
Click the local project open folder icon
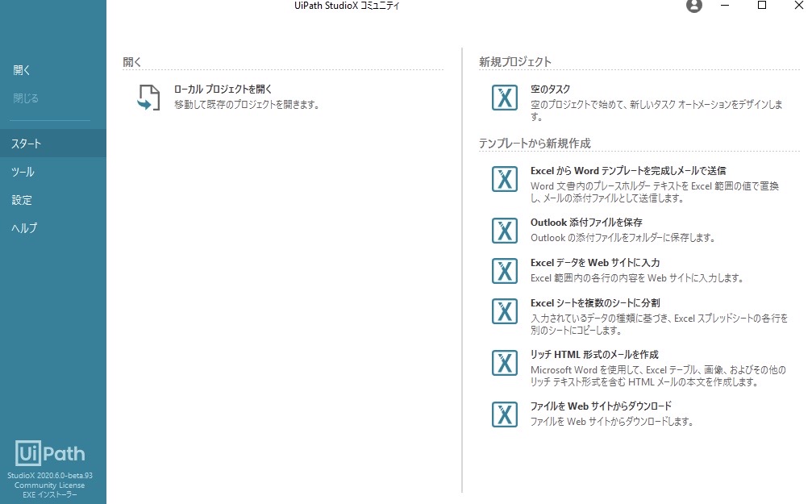point(148,98)
